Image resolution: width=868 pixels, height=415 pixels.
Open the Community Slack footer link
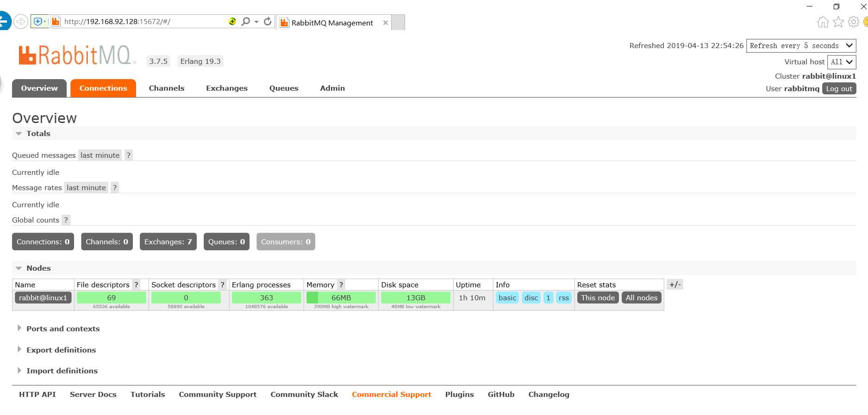pos(304,395)
